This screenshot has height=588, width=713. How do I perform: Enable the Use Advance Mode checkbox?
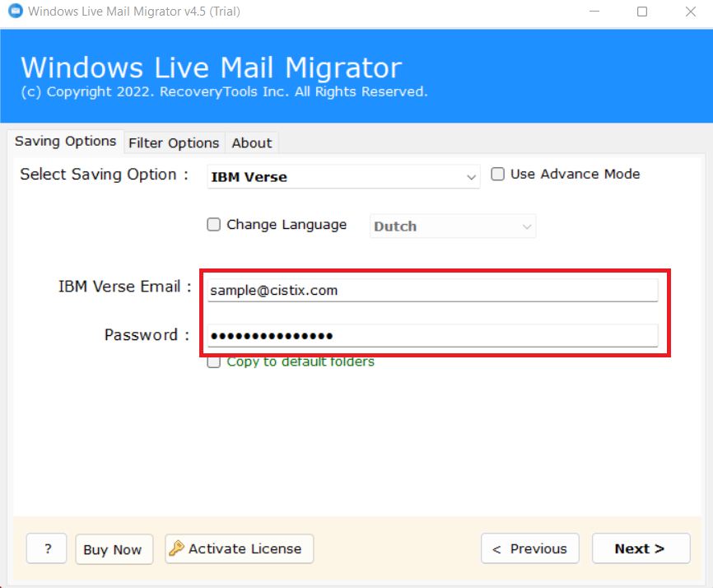498,174
